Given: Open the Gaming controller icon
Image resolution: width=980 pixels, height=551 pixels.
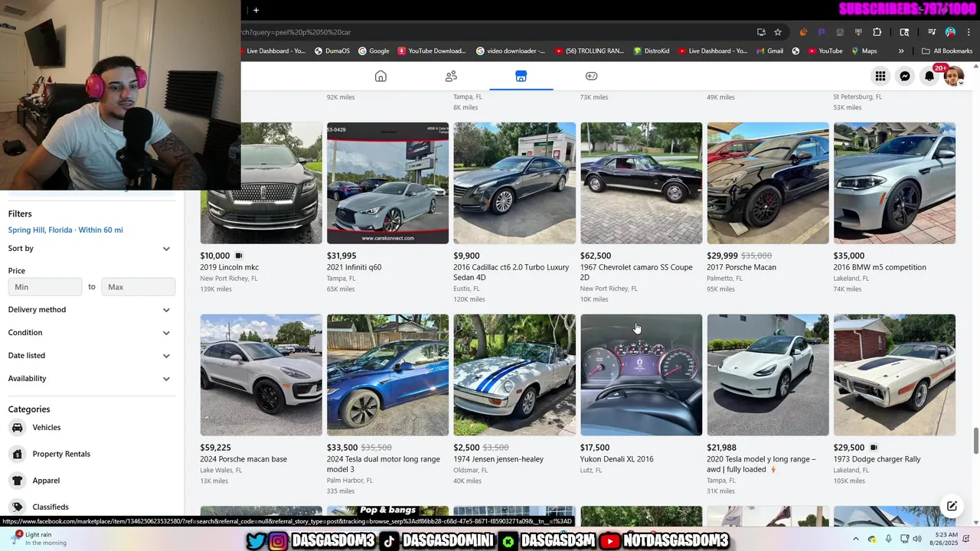Looking at the screenshot, I should pyautogui.click(x=591, y=76).
